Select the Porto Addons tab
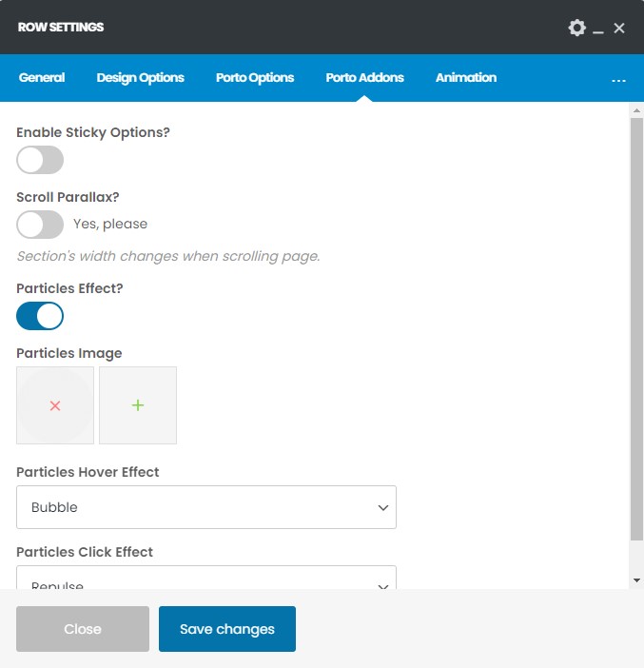This screenshot has width=644, height=668. pos(364,77)
